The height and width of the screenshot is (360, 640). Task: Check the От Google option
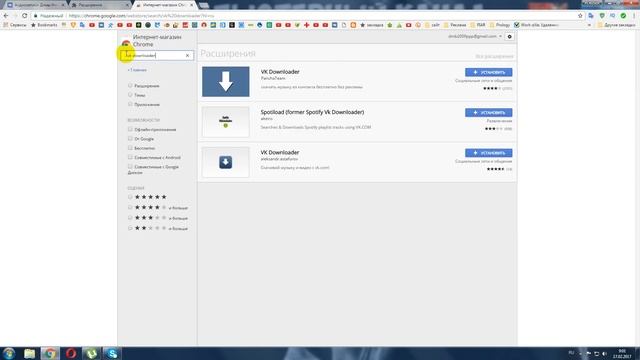(x=130, y=138)
